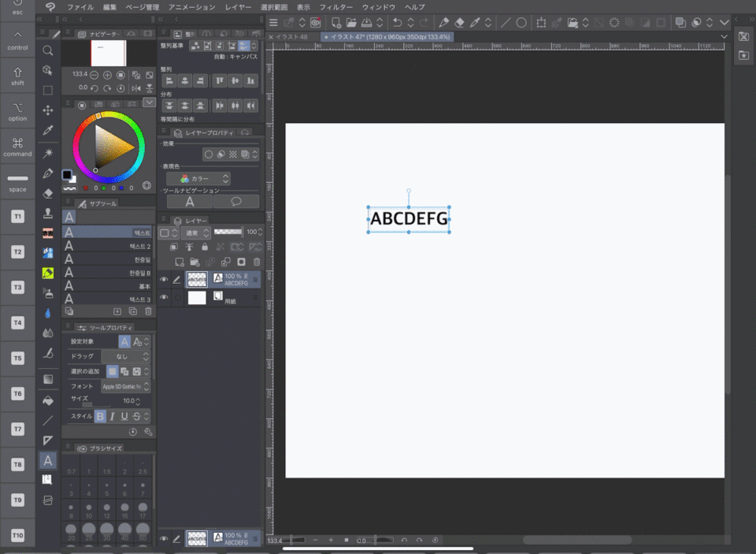Screen dimensions: 756x554
Task: Select the rectangle selection marquee tool
Action: click(47, 91)
